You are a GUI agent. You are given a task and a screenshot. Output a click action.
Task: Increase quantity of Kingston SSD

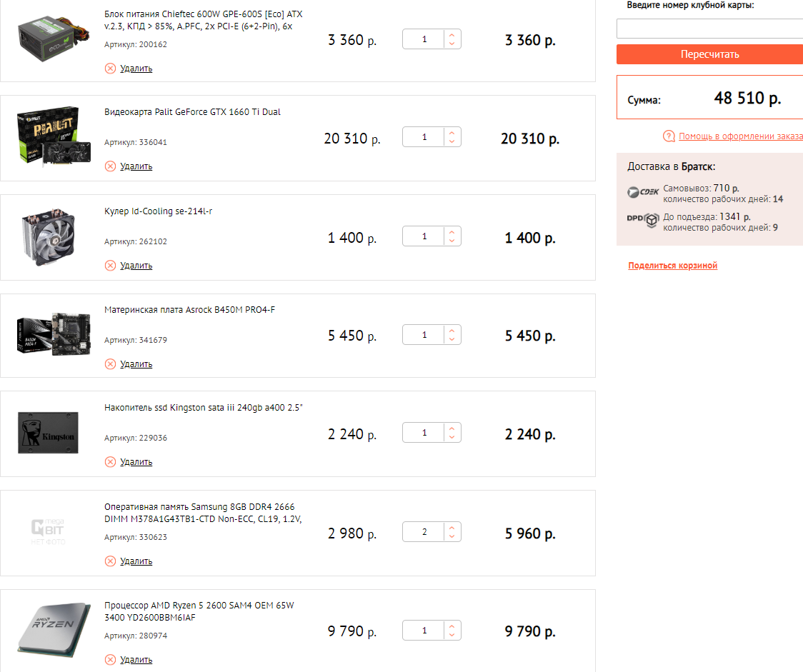(x=452, y=428)
